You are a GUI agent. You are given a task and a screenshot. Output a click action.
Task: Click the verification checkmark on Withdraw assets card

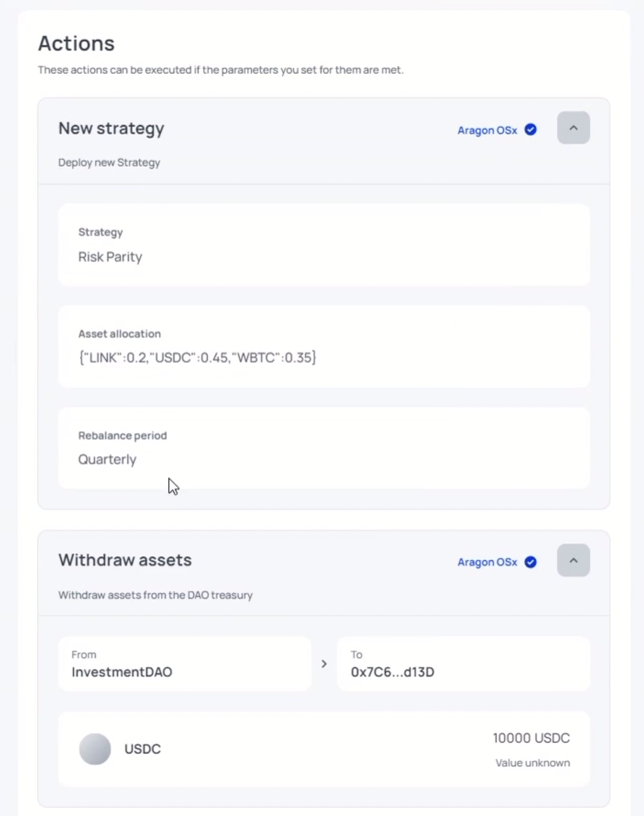pos(530,562)
